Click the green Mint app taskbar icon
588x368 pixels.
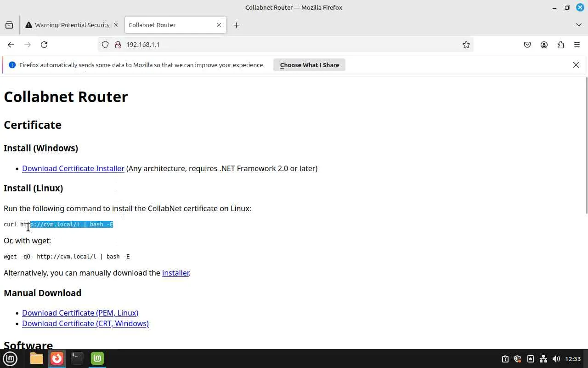(x=97, y=358)
